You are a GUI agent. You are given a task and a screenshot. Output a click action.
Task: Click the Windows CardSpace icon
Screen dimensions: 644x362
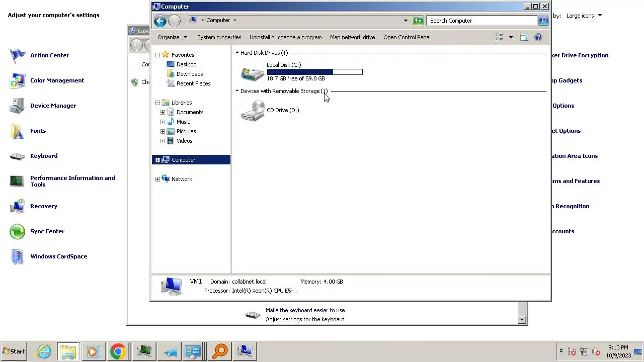[x=17, y=256]
